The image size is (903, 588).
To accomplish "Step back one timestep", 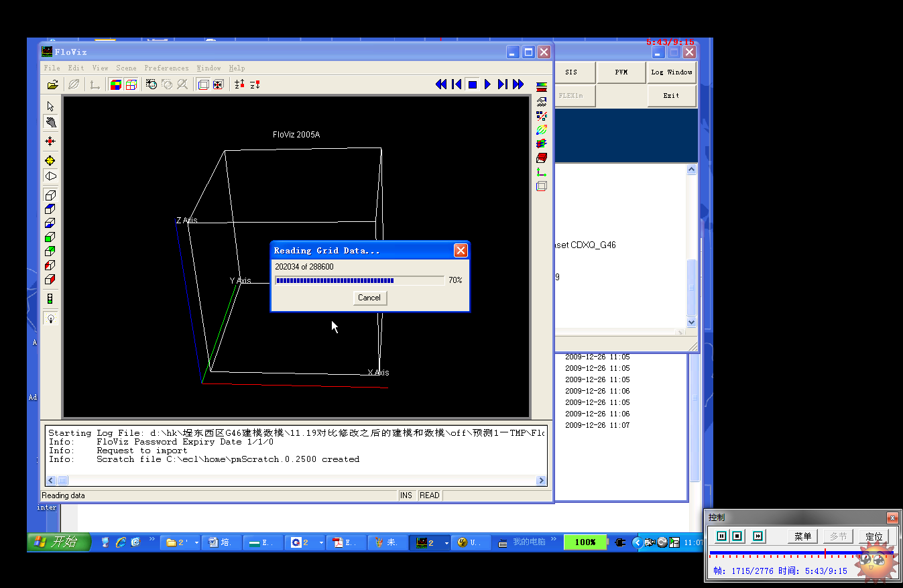I will point(457,84).
